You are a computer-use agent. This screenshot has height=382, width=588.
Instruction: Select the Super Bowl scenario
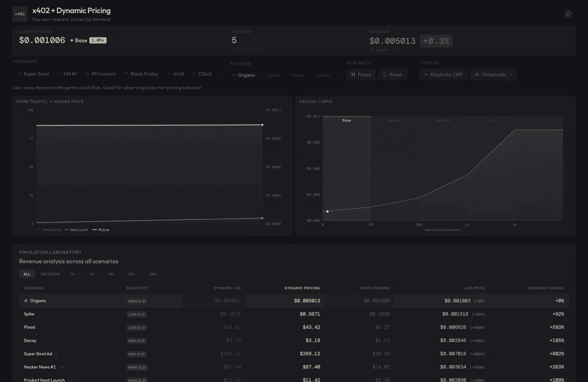[x=33, y=74]
